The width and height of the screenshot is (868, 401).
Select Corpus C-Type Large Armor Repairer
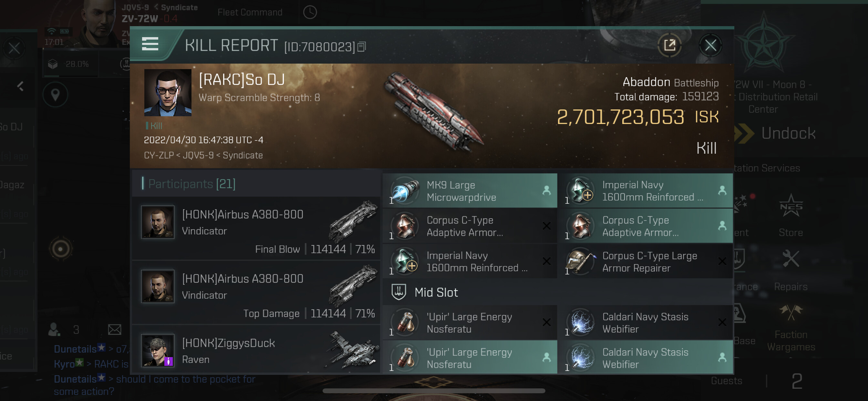click(x=645, y=262)
